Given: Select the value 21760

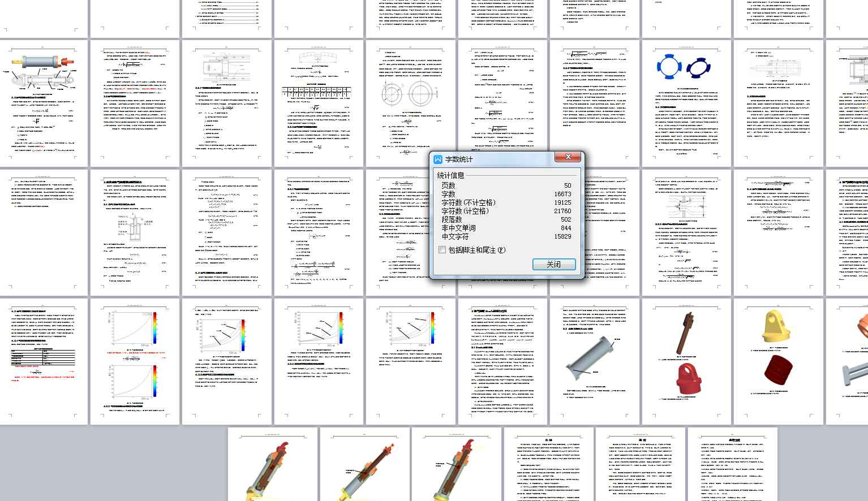Looking at the screenshot, I should (x=563, y=211).
